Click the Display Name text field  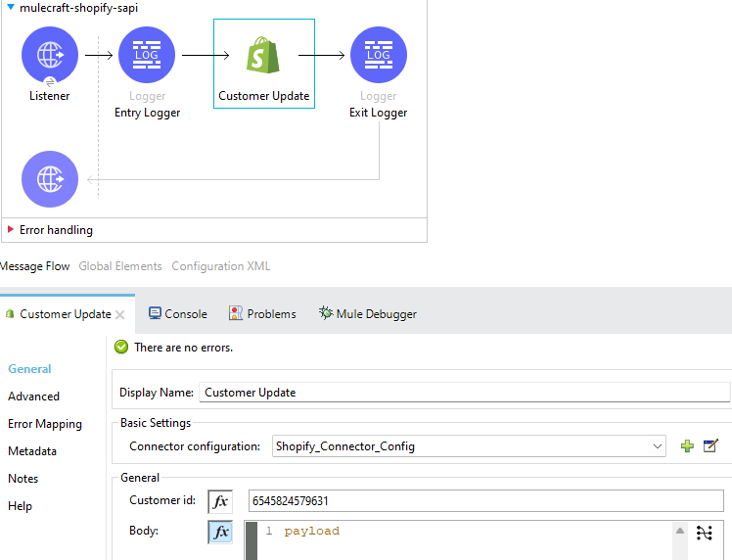pos(464,393)
